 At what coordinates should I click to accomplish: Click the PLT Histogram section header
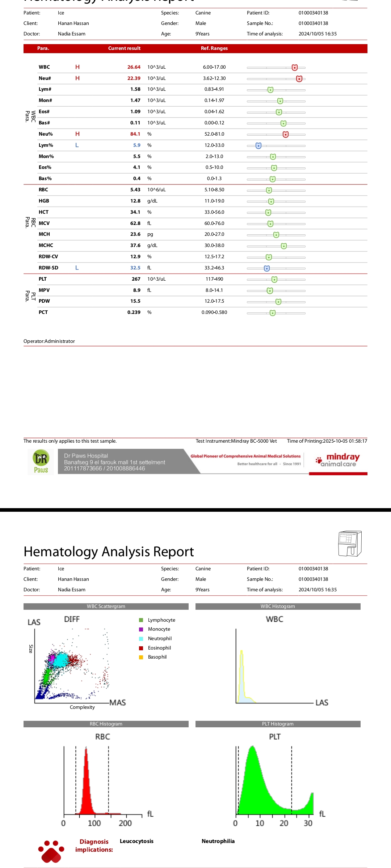(278, 724)
